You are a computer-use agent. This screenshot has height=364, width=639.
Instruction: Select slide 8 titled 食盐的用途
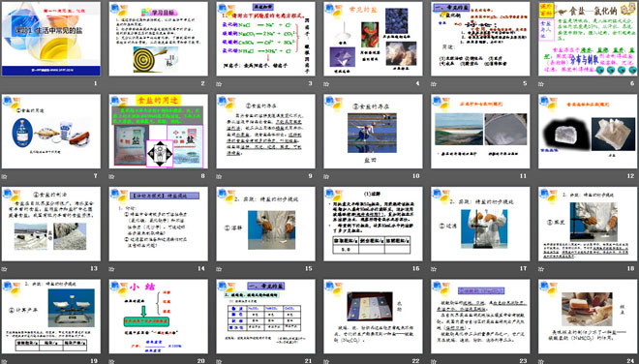(x=159, y=132)
